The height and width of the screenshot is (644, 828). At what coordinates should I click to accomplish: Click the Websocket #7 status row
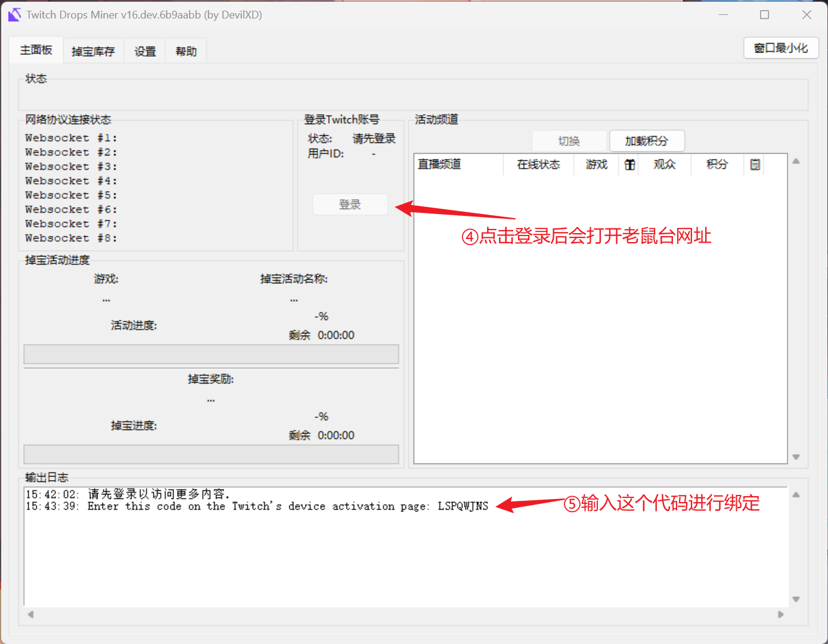[71, 224]
